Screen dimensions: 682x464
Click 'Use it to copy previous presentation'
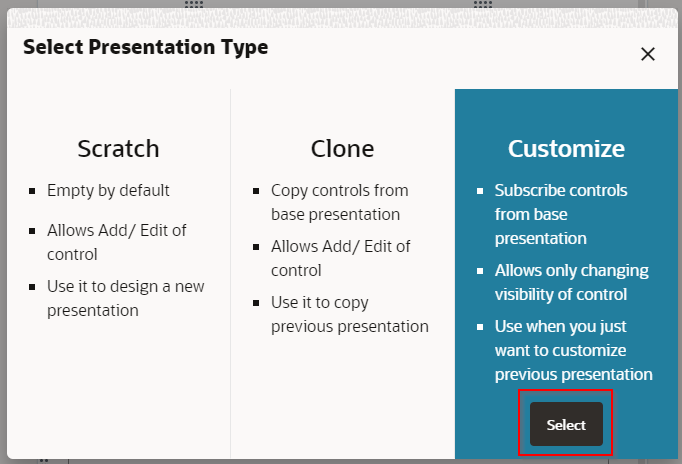coord(349,314)
